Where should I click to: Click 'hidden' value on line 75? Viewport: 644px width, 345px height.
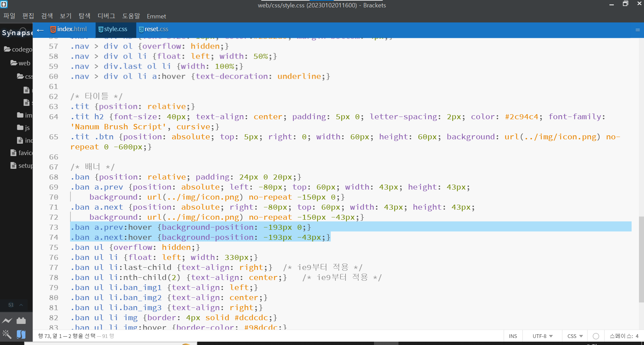tap(176, 248)
